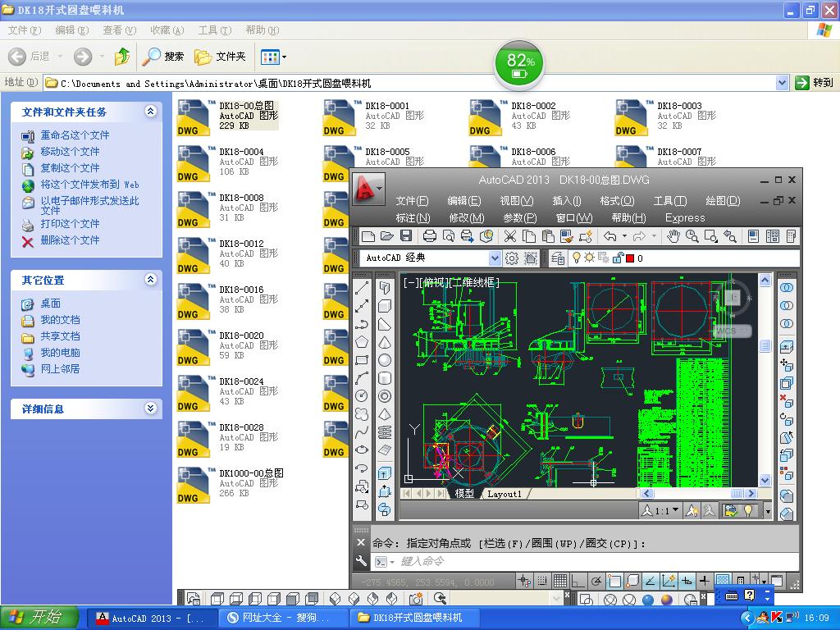
Task: Activate the Pan hand tool
Action: point(673,236)
